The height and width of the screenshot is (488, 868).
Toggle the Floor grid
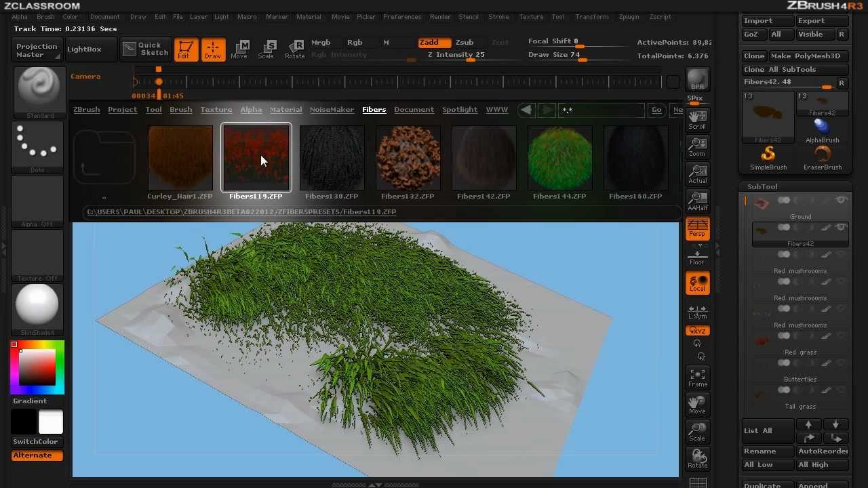697,256
